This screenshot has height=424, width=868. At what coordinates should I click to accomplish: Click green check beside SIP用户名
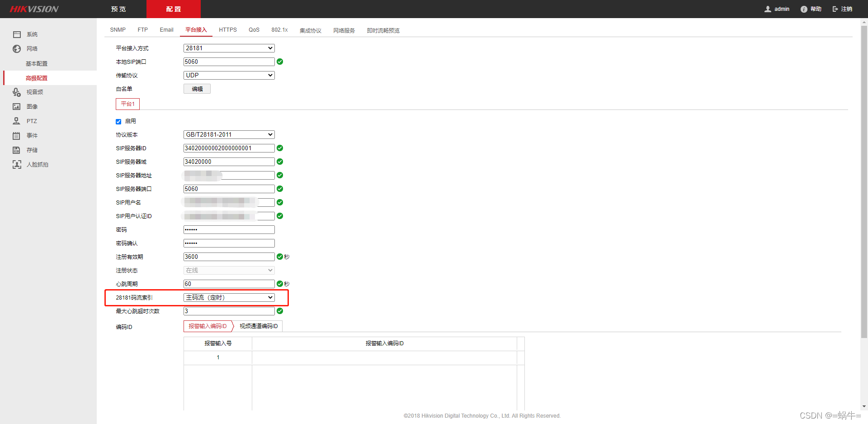tap(280, 202)
